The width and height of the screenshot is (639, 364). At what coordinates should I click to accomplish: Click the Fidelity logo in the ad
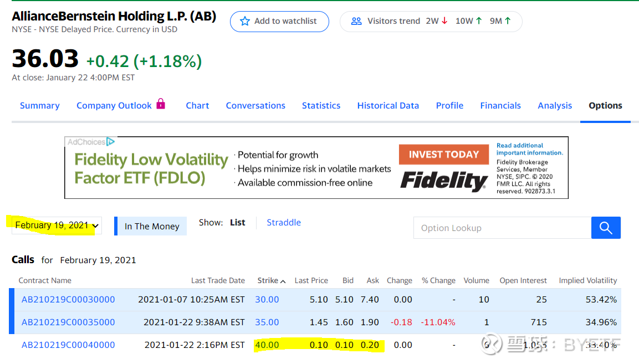tap(444, 181)
